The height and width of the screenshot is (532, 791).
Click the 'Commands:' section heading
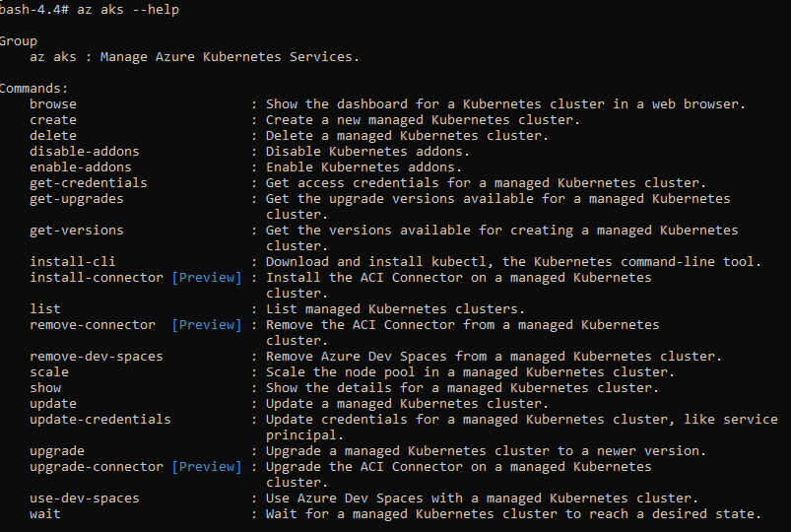pos(35,88)
